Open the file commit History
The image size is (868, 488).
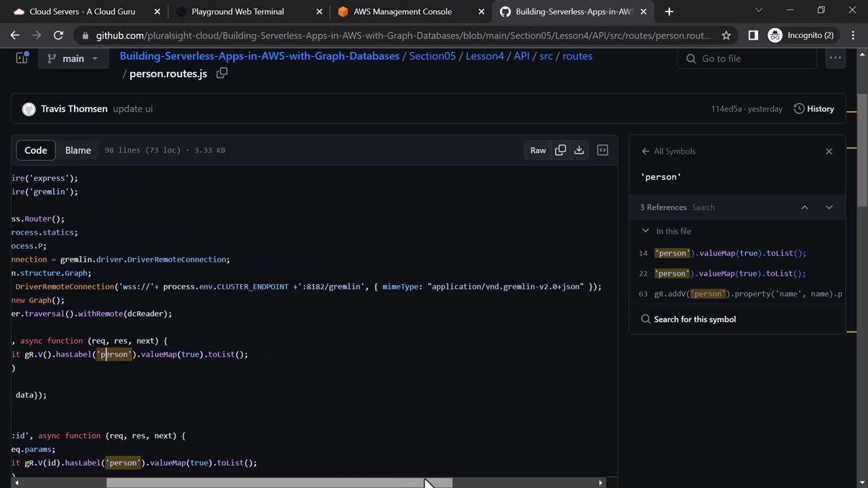point(814,108)
